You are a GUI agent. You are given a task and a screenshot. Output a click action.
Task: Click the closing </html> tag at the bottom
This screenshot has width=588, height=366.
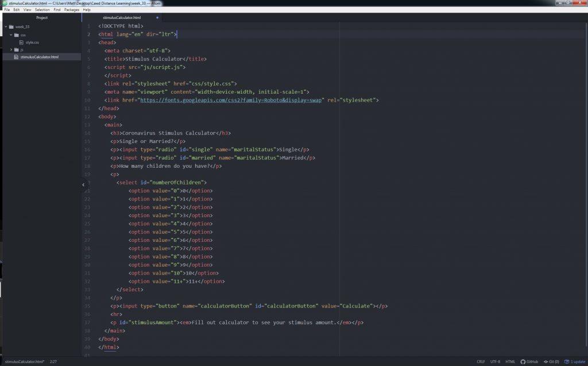(x=109, y=348)
